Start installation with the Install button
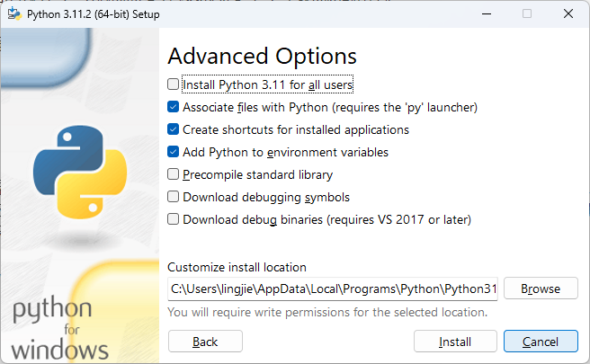The height and width of the screenshot is (364, 590). (x=455, y=342)
